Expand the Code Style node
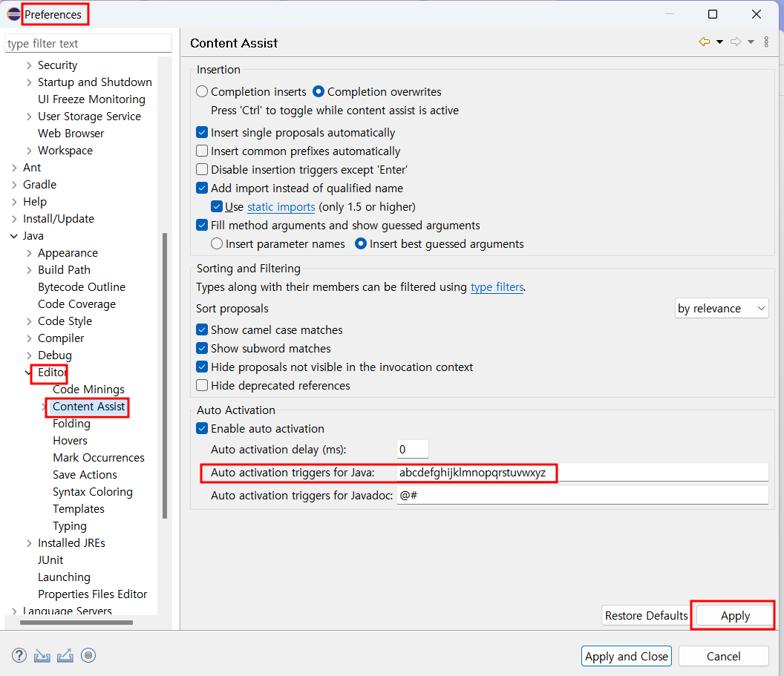Image resolution: width=784 pixels, height=676 pixels. [x=29, y=321]
